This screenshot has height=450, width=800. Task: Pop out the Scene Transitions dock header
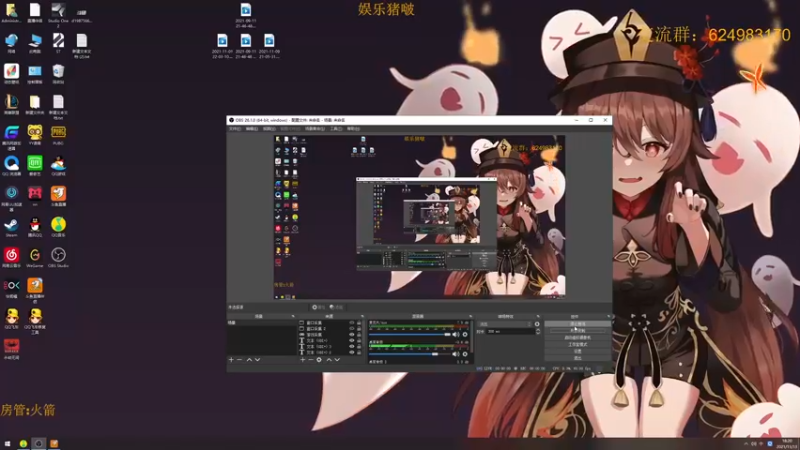pos(538,316)
